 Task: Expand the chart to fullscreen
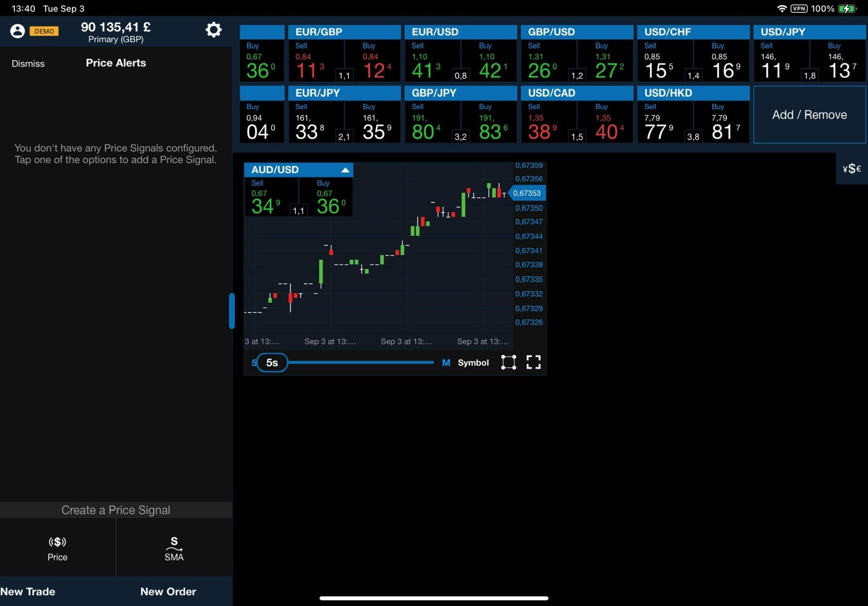pyautogui.click(x=533, y=362)
